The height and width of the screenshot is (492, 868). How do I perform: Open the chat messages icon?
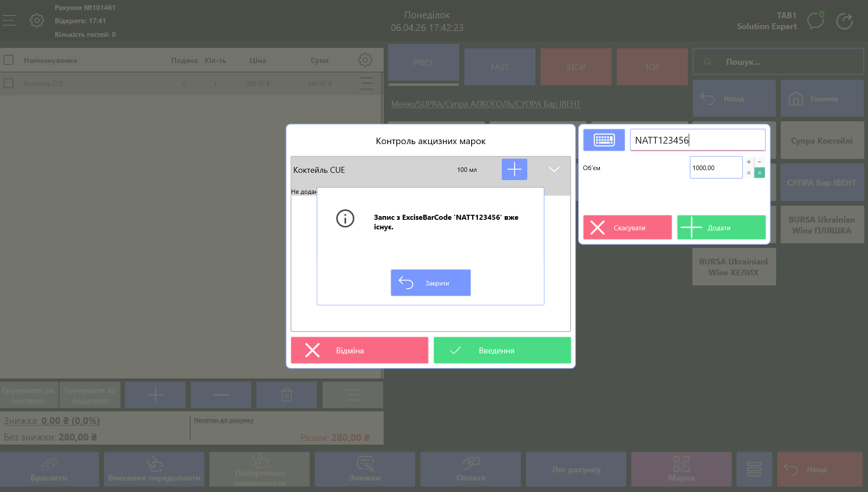point(815,21)
